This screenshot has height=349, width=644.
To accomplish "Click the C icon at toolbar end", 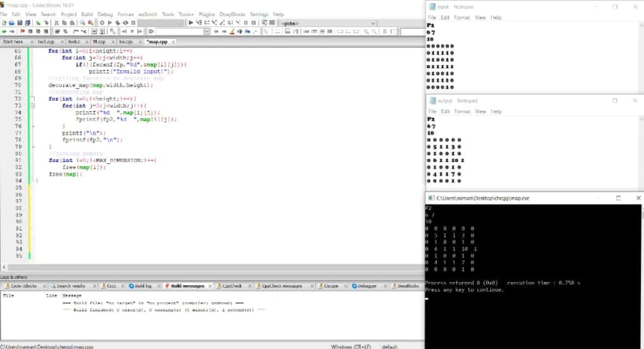I will [393, 32].
